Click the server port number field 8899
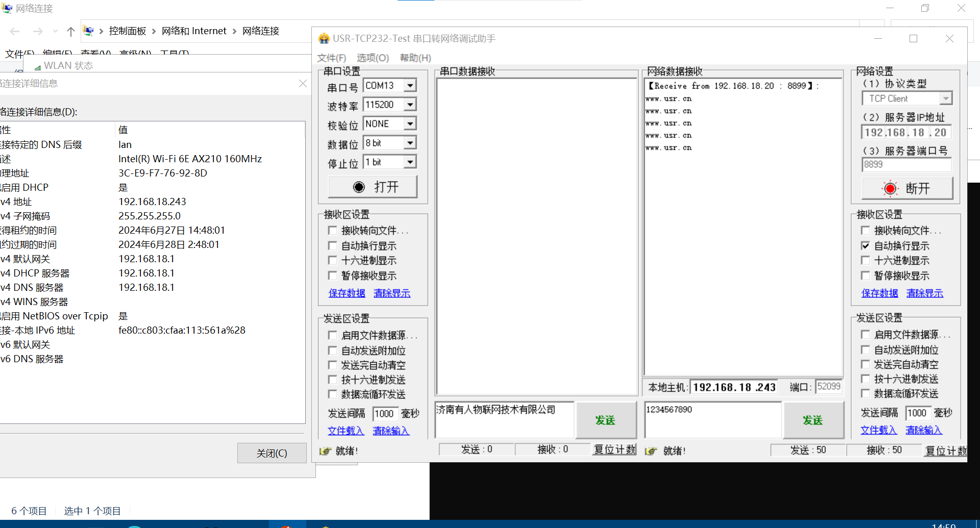The image size is (980, 528). [906, 165]
